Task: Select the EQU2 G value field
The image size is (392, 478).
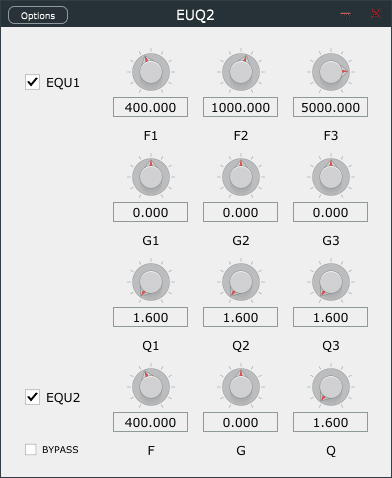Action: point(240,422)
